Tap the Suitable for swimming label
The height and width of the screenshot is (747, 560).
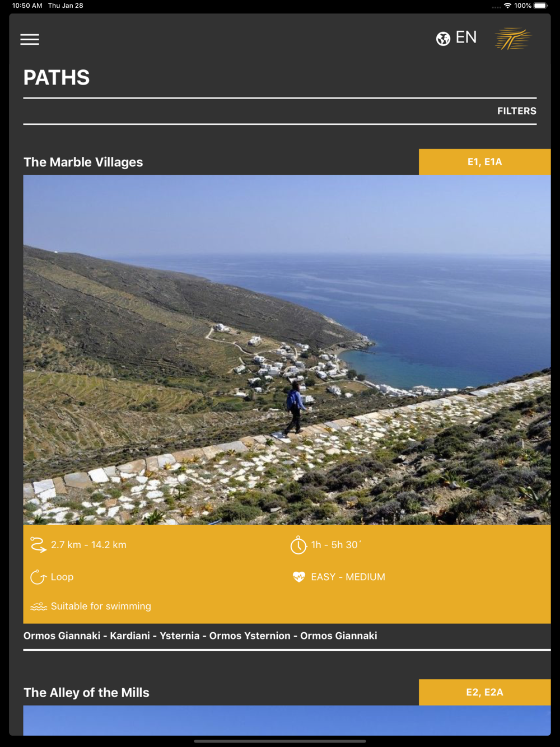pos(101,606)
